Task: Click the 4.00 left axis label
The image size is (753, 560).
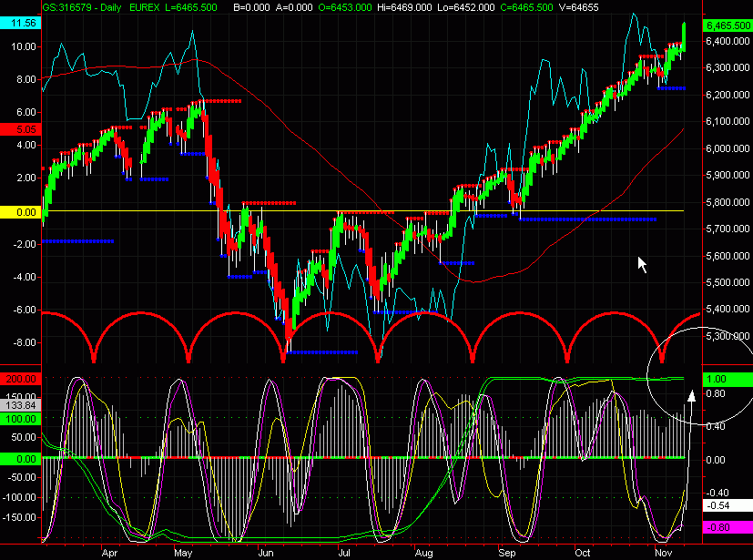Action: (x=25, y=145)
